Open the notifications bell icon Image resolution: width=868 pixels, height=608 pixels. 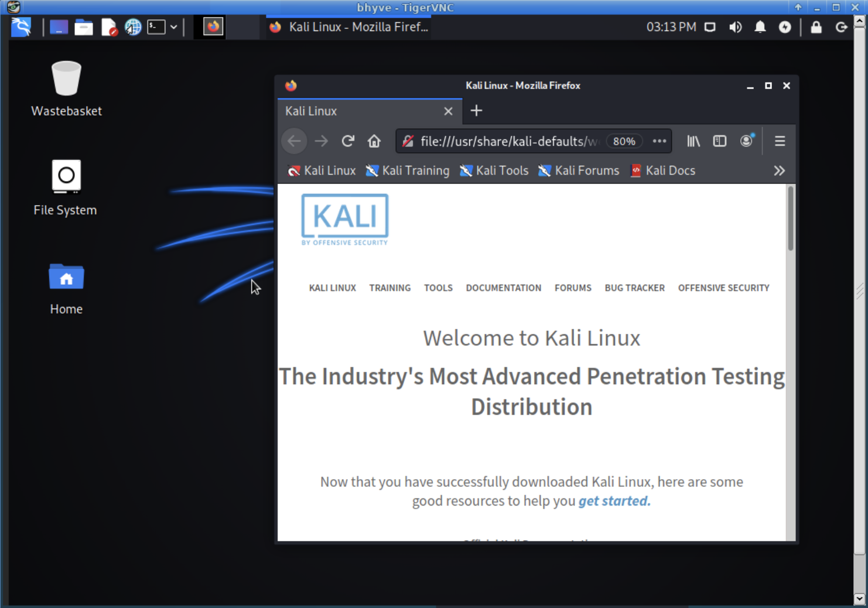click(x=760, y=27)
